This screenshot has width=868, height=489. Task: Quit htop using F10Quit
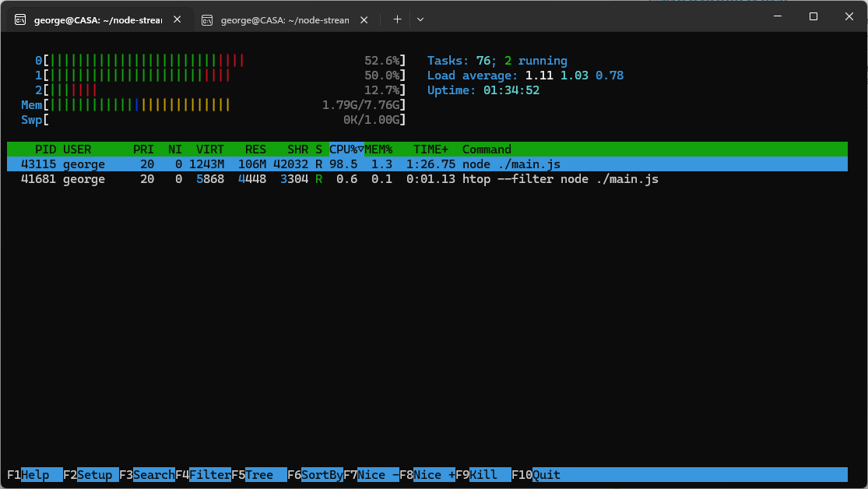point(534,474)
